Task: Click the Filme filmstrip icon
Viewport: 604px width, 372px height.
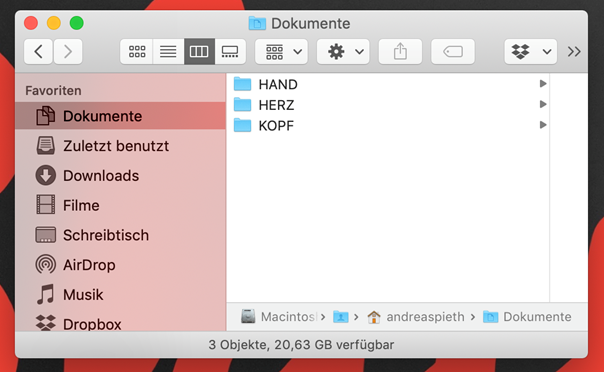Action: click(45, 204)
